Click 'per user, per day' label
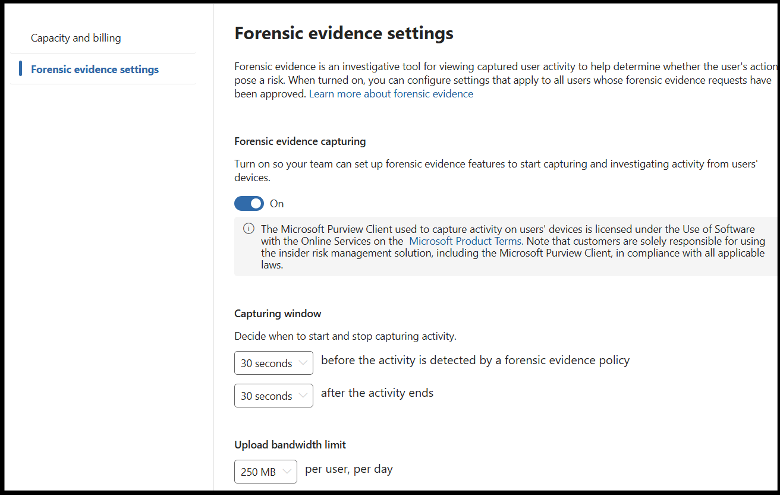 click(349, 469)
